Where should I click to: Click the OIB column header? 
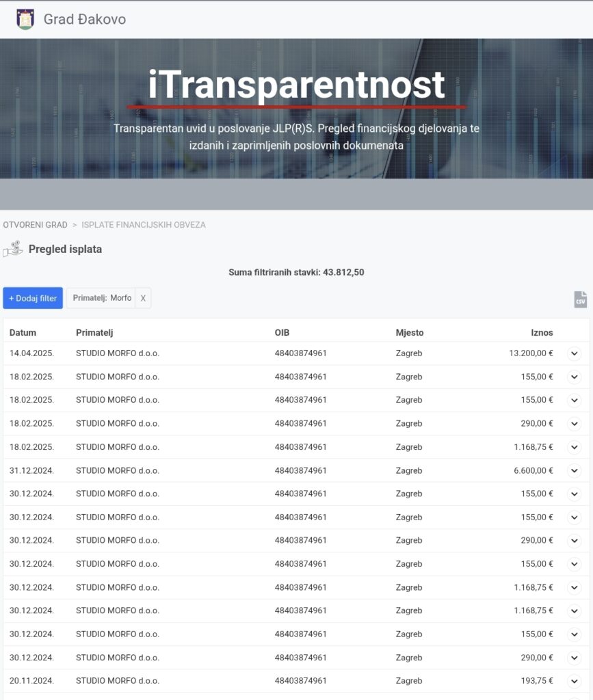(282, 333)
